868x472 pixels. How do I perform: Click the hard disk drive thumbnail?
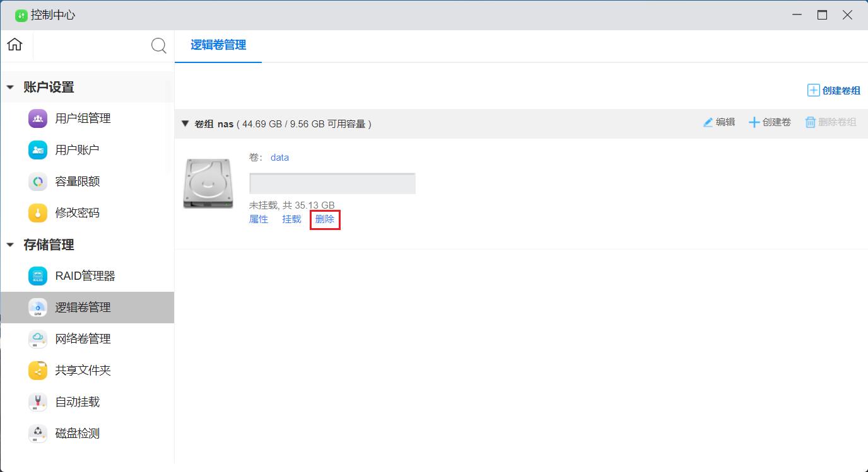coord(208,183)
